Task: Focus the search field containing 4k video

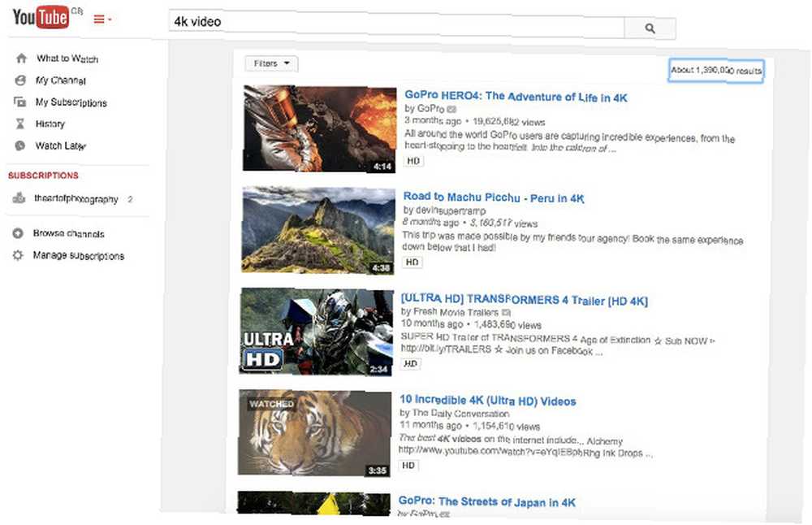Action: tap(396, 24)
